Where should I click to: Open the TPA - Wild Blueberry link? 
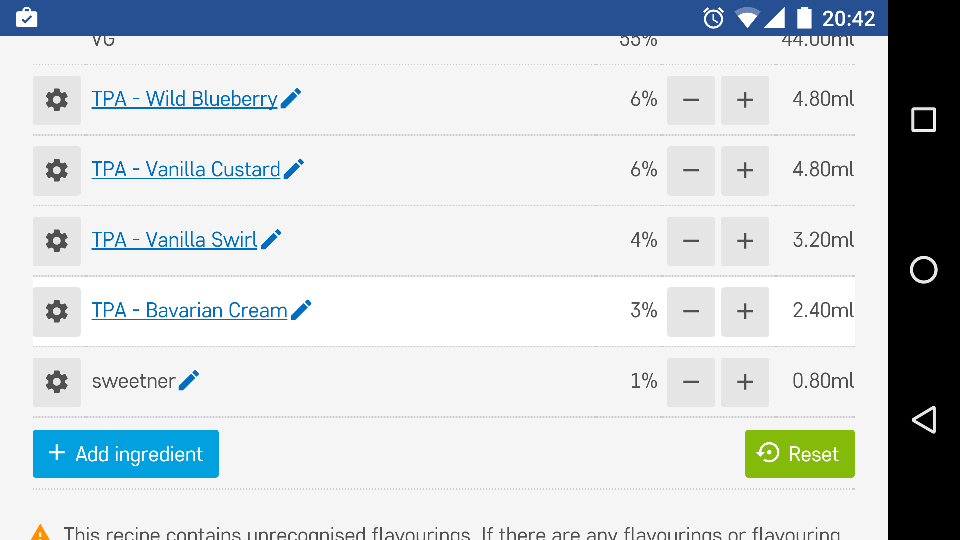[x=184, y=99]
